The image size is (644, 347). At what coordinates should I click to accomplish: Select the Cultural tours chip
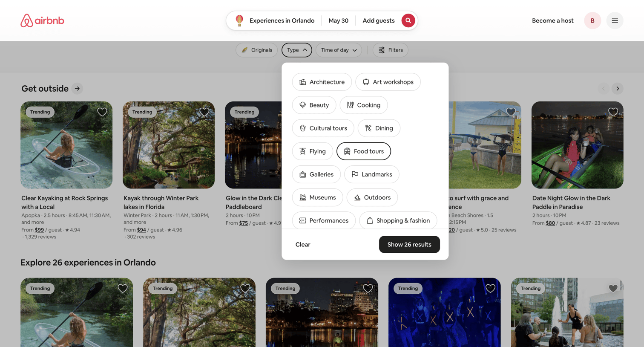click(x=323, y=128)
